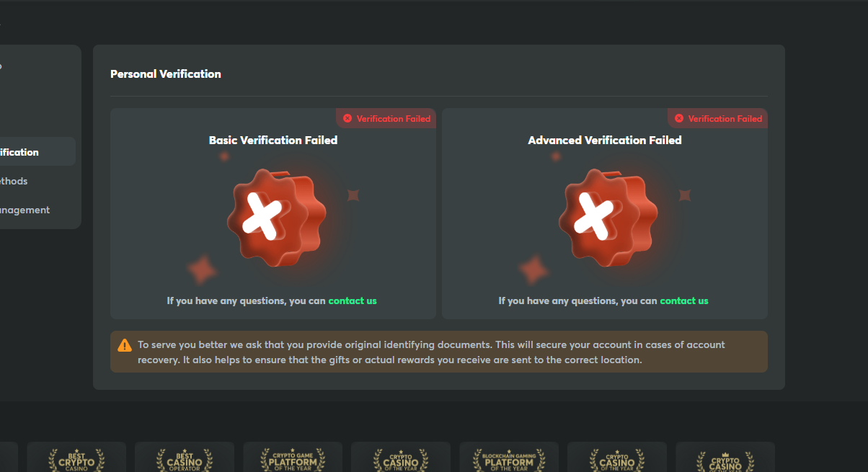Click the Personal Verification heading
This screenshot has height=472, width=868.
click(x=166, y=74)
